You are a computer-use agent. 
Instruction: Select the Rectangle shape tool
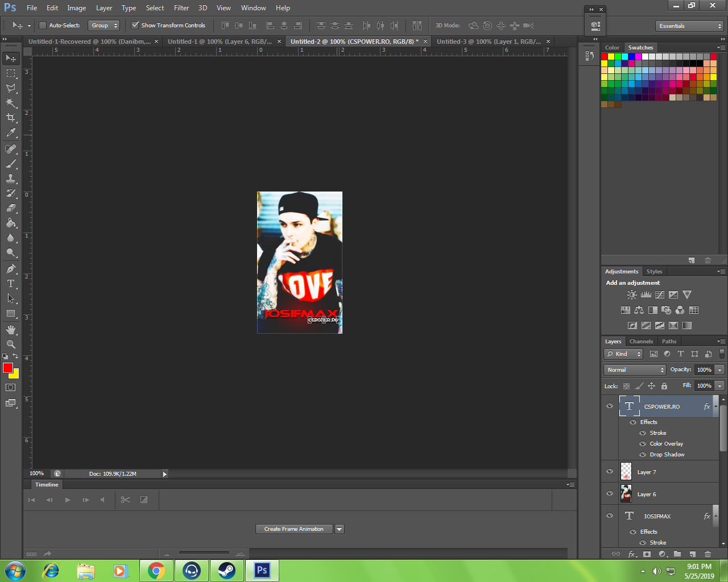point(11,313)
